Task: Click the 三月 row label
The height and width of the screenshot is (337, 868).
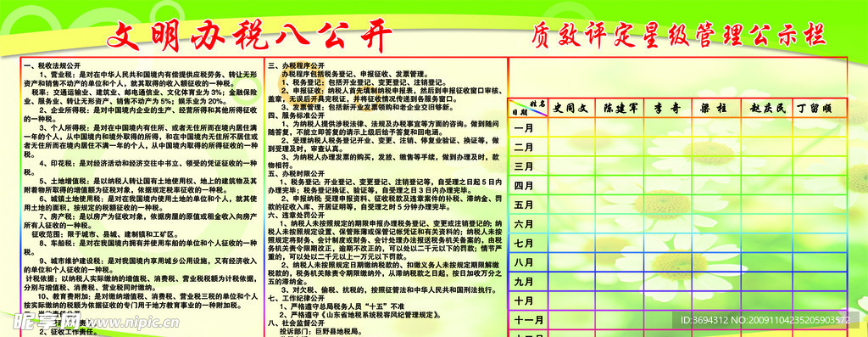Action: pyautogui.click(x=523, y=166)
